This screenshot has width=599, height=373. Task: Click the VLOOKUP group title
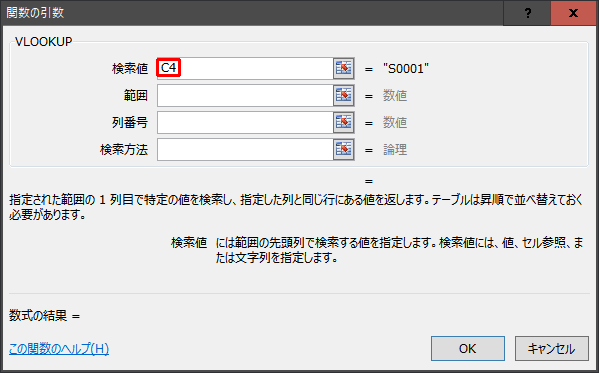click(x=44, y=42)
